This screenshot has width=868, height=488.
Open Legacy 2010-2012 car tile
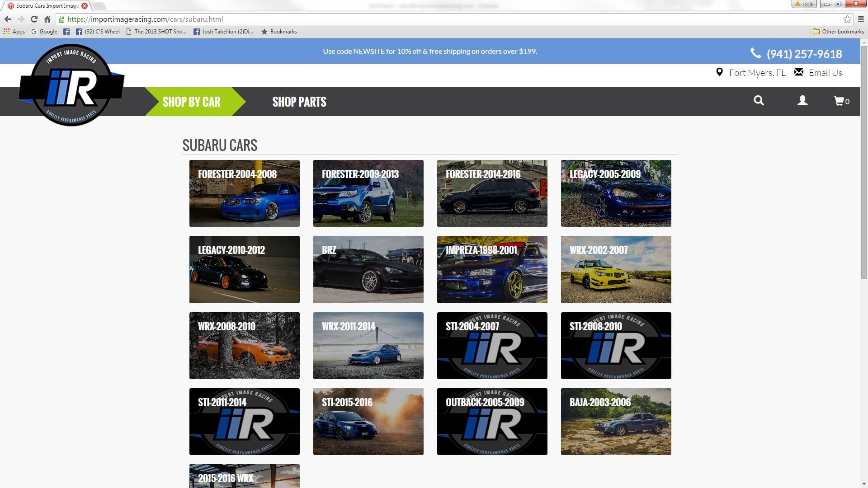pos(245,269)
